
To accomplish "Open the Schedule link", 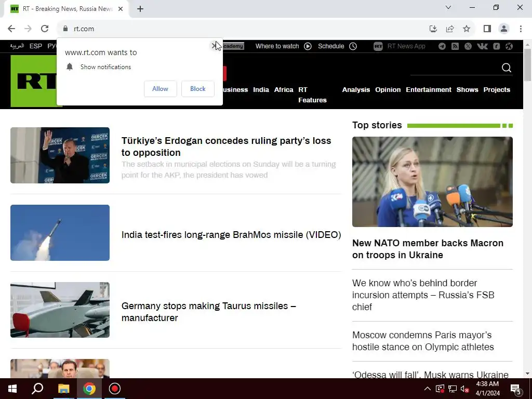I will point(331,46).
